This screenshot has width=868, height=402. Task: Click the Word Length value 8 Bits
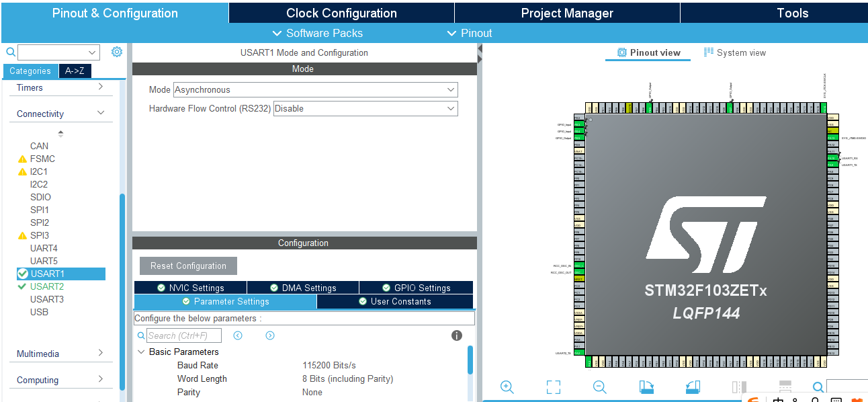click(x=348, y=378)
